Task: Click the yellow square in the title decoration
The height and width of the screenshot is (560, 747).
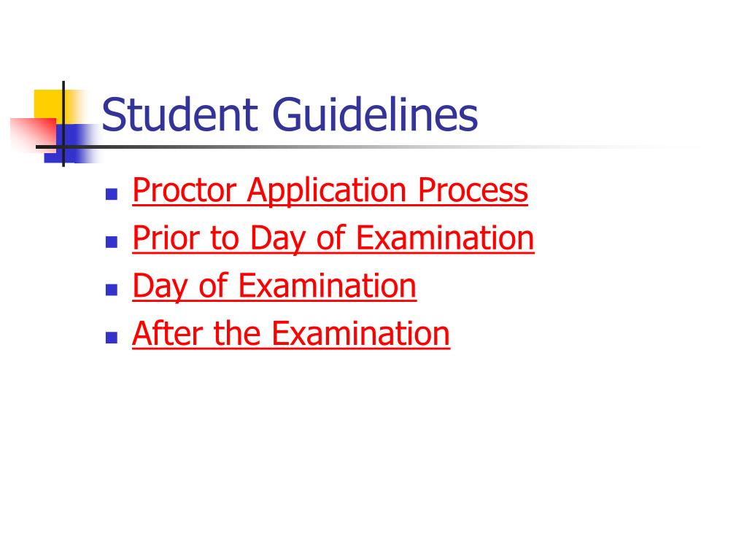Action: tap(47, 104)
